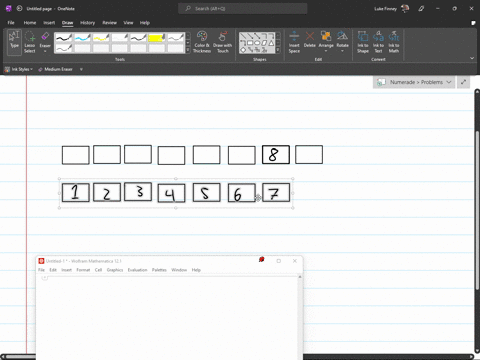Expand the pen gallery More arrow
This screenshot has width=480, height=360.
[188, 51]
